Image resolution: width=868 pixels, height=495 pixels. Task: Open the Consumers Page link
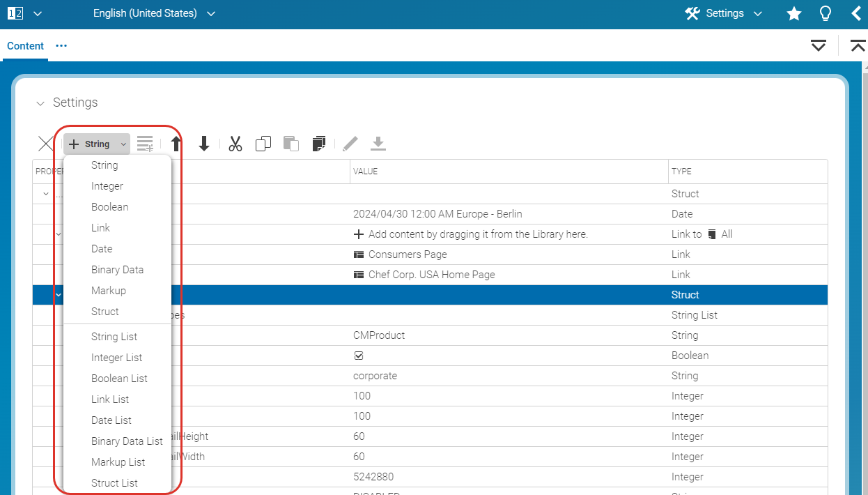pos(408,254)
